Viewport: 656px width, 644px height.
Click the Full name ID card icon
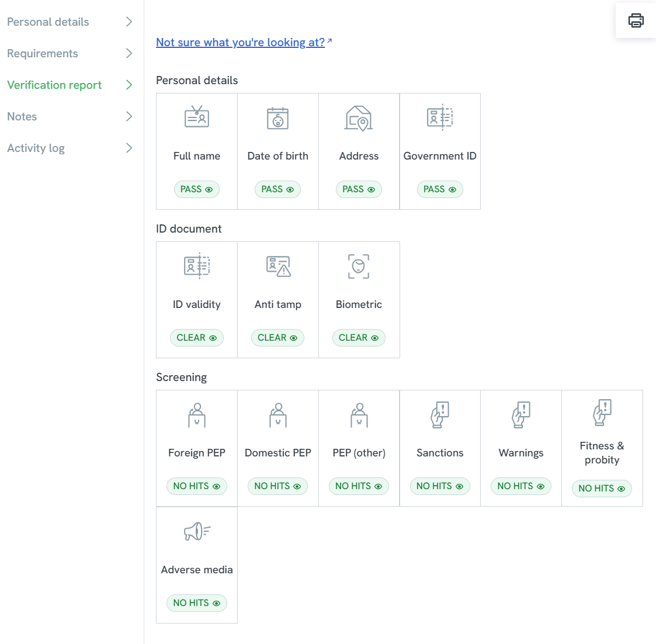coord(197,117)
